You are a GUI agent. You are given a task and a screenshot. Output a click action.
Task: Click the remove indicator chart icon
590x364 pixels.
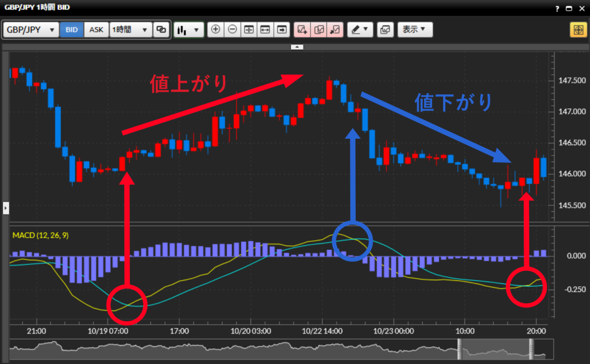[335, 29]
